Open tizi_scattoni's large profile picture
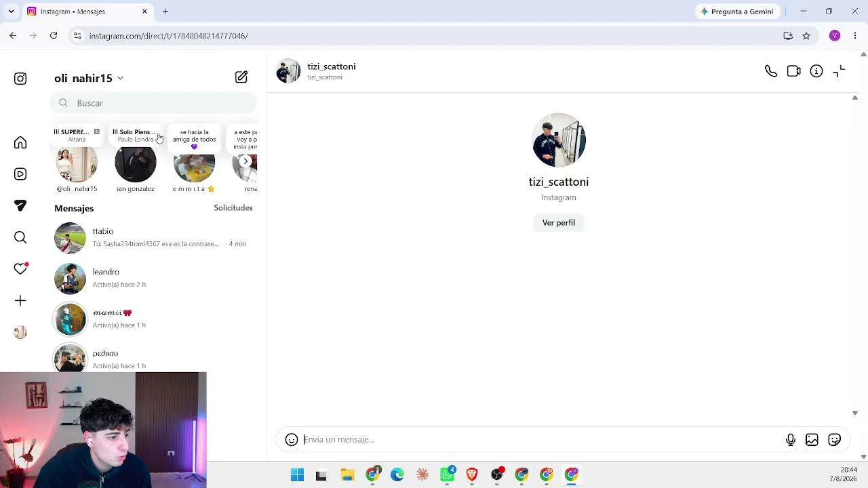Screen dimensions: 868x488 559,140
